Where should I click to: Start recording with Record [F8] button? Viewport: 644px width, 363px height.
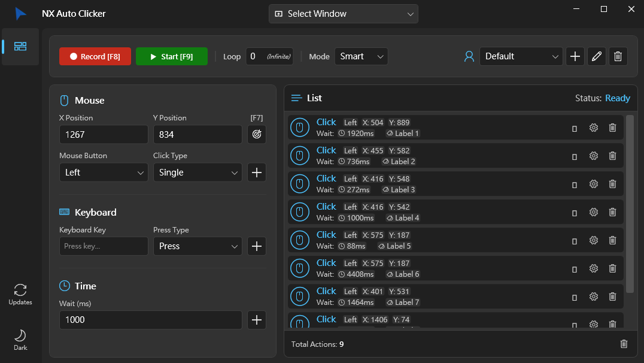95,56
